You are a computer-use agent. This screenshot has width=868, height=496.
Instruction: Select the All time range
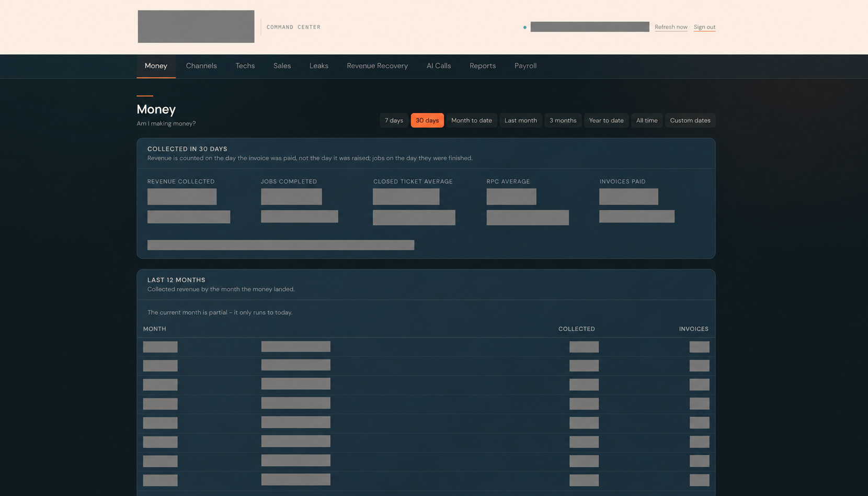647,120
